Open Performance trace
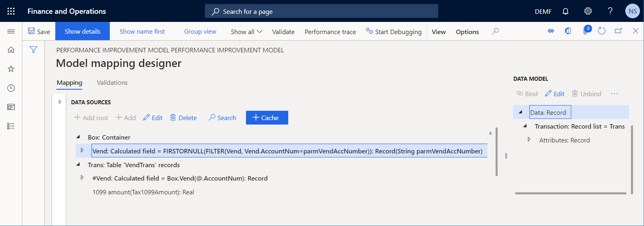644x226 pixels. point(330,32)
